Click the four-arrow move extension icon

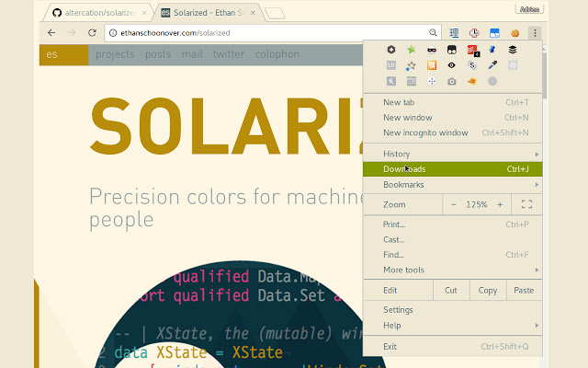coord(432,81)
